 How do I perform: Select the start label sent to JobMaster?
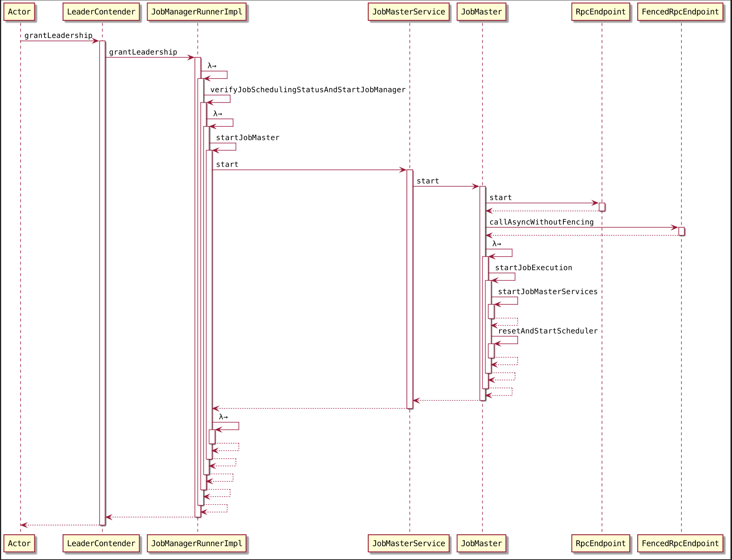tap(428, 181)
